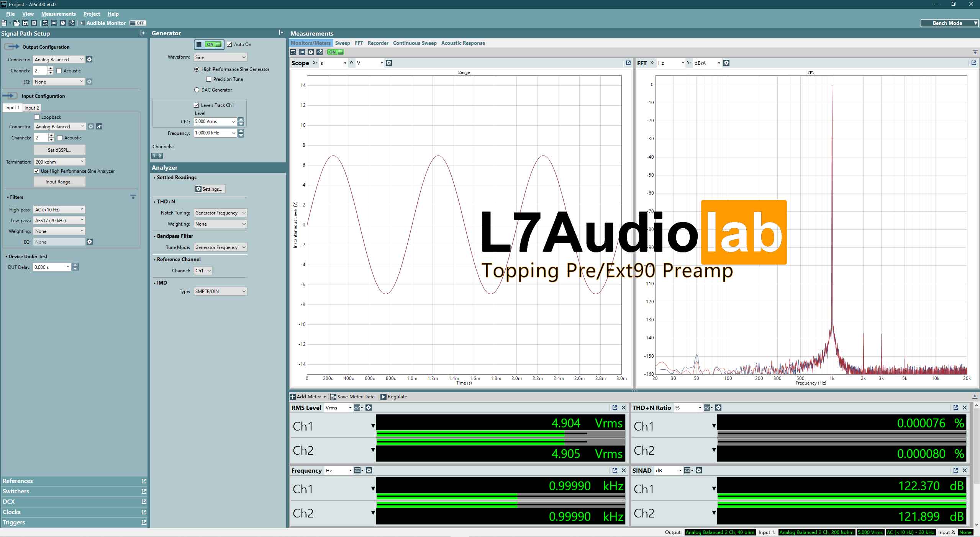The width and height of the screenshot is (980, 537).
Task: Click the open project folder icon
Action: pos(16,23)
